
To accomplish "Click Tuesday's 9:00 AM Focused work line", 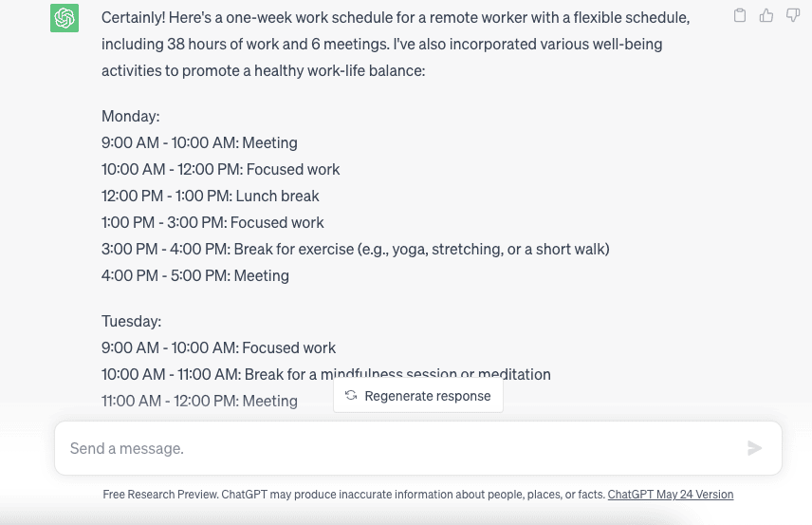I will [x=218, y=347].
